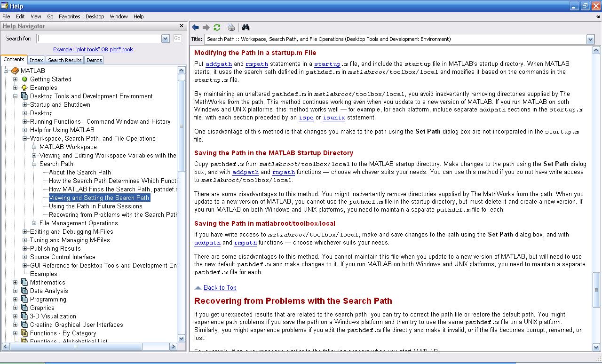Open the Edit menu
The image size is (602, 364).
pos(20,16)
